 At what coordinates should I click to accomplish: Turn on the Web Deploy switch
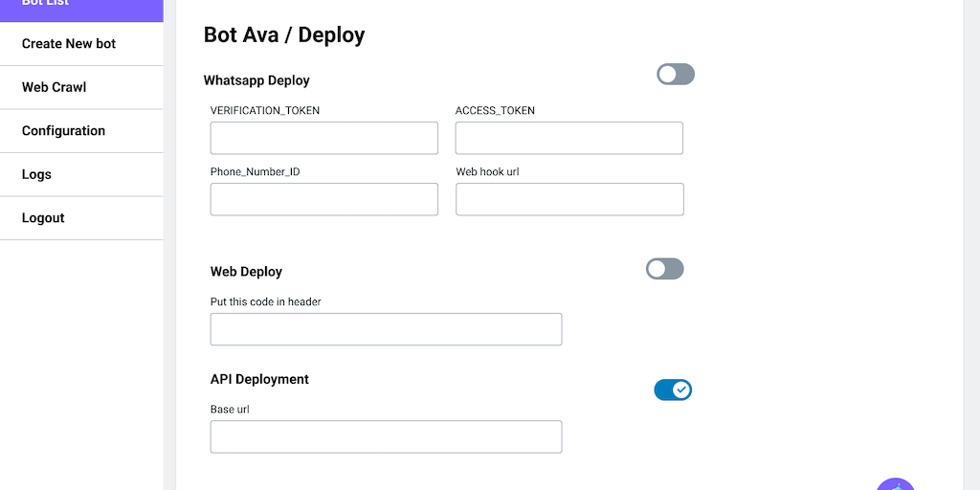(x=664, y=269)
